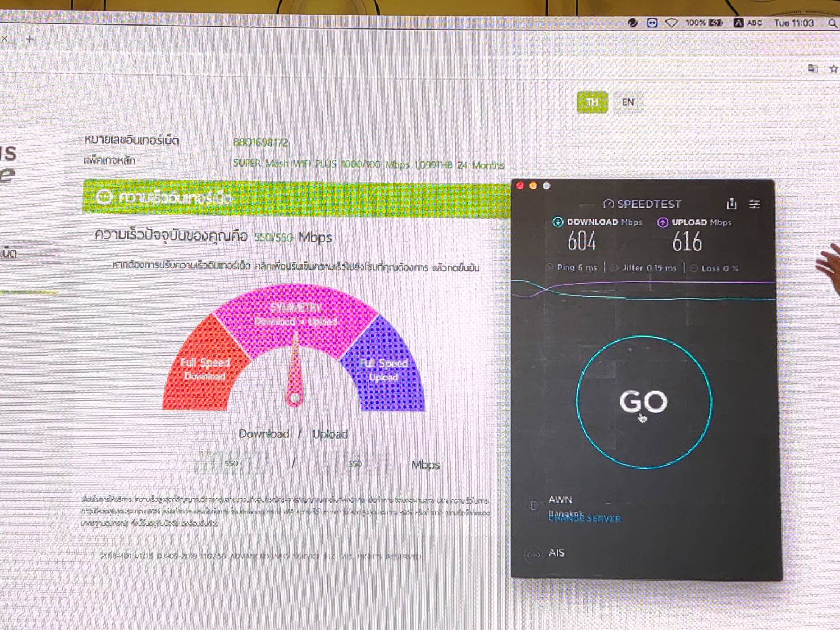Start the test with the GO button

pyautogui.click(x=644, y=402)
